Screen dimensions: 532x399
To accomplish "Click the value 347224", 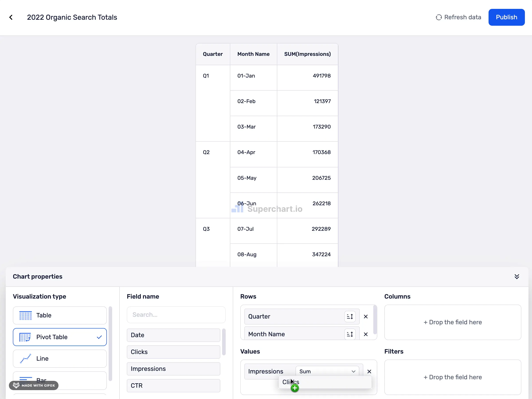I will (321, 254).
